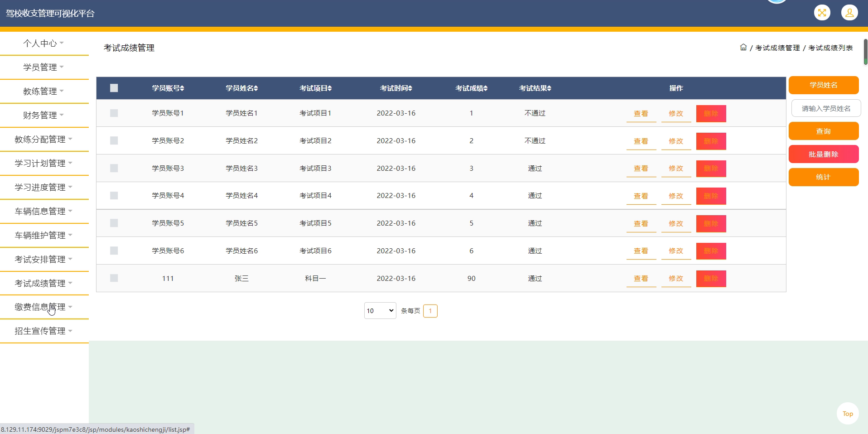This screenshot has height=434, width=868.
Task: Click the vertical page scrollbar
Action: pos(865,52)
